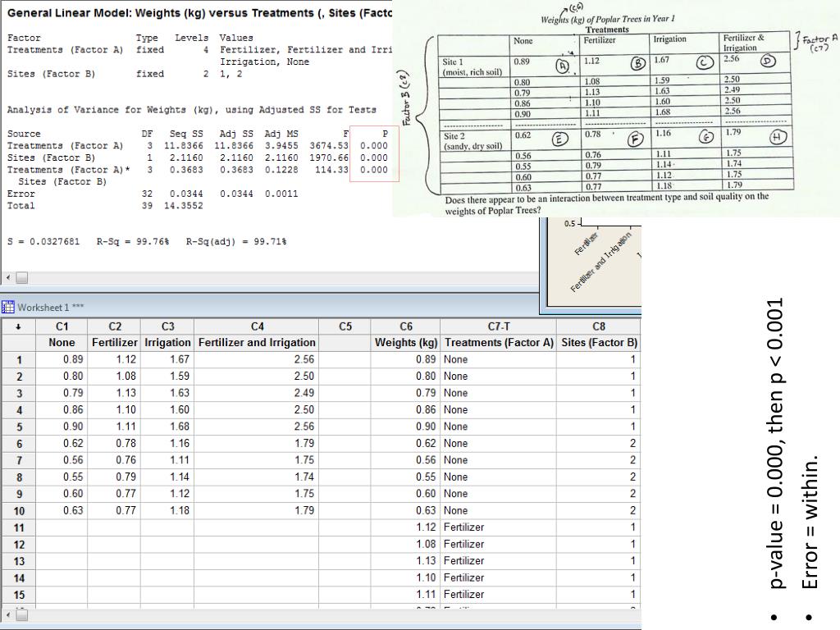Select the Worksheet 1 title bar
This screenshot has width=840, height=630.
click(x=269, y=307)
